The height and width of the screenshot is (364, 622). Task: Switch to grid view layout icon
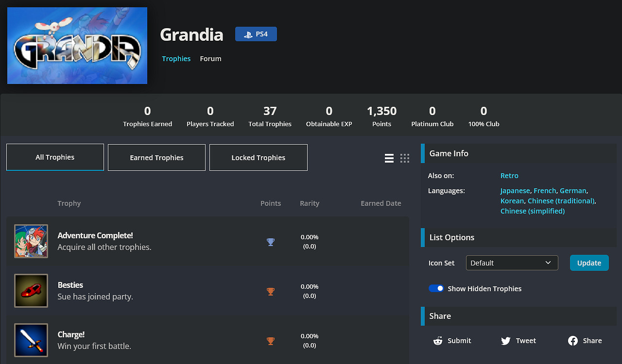pos(405,158)
